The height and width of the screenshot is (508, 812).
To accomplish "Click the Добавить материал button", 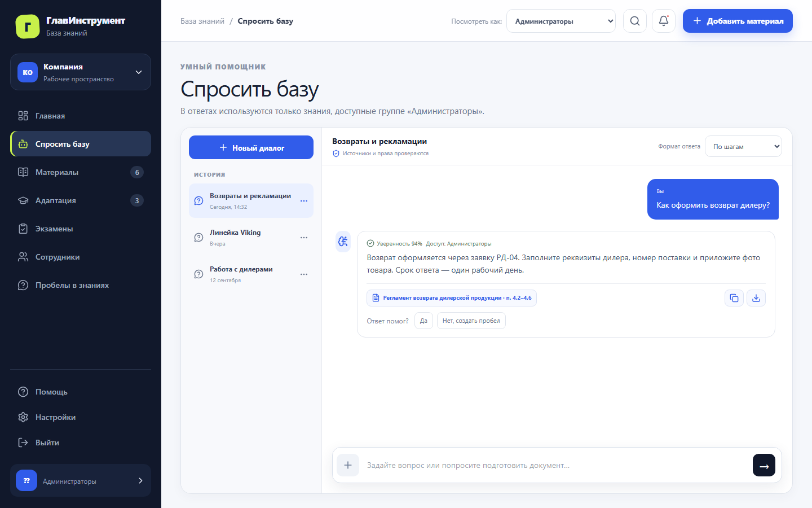I will coord(738,21).
